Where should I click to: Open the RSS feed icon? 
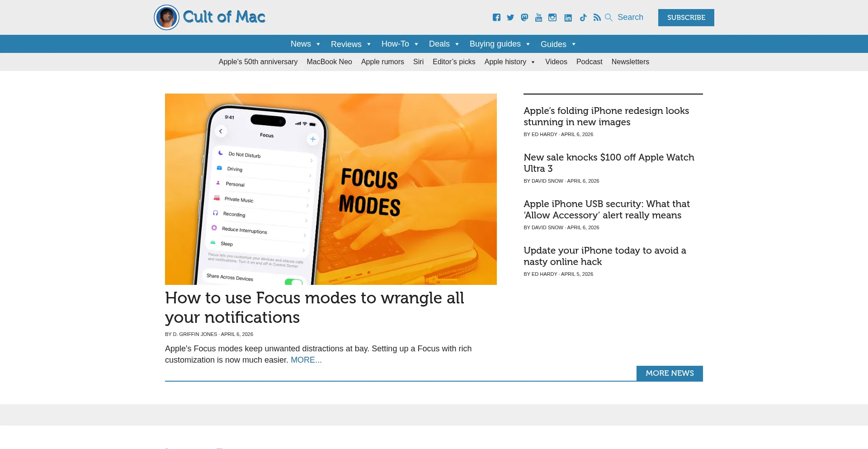click(597, 18)
